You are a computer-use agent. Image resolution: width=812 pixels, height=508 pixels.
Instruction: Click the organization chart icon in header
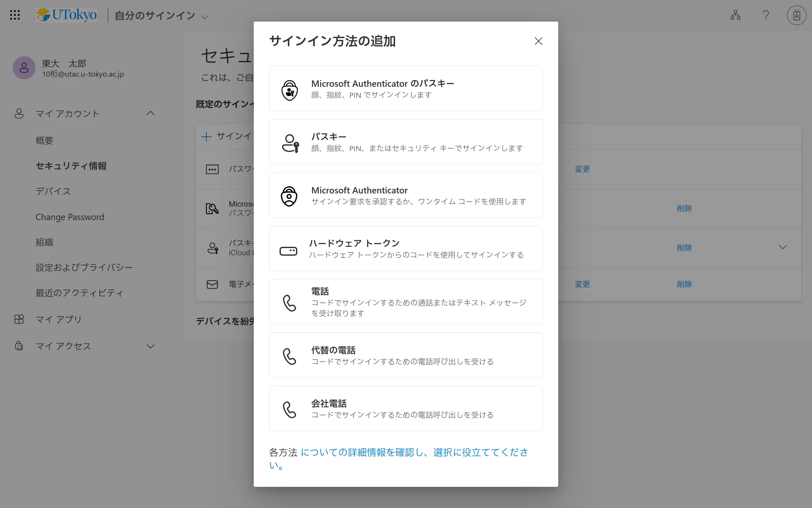[x=735, y=15]
